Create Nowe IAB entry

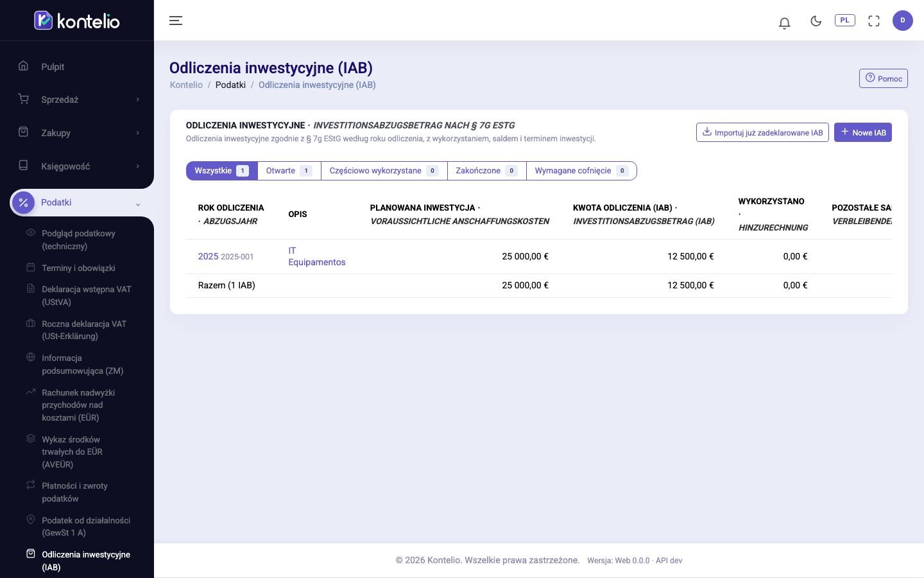coord(863,132)
